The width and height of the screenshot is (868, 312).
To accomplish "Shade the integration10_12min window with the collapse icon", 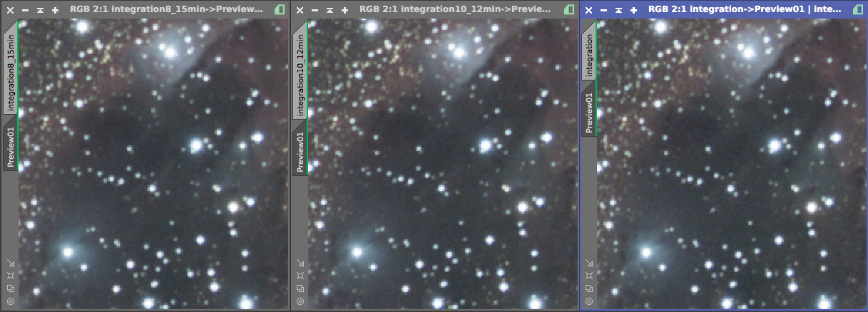I will click(x=331, y=11).
